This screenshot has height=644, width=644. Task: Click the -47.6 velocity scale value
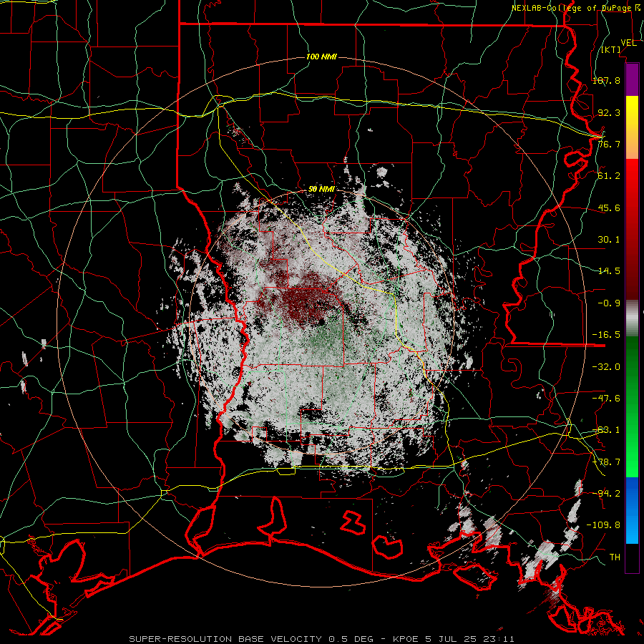606,399
